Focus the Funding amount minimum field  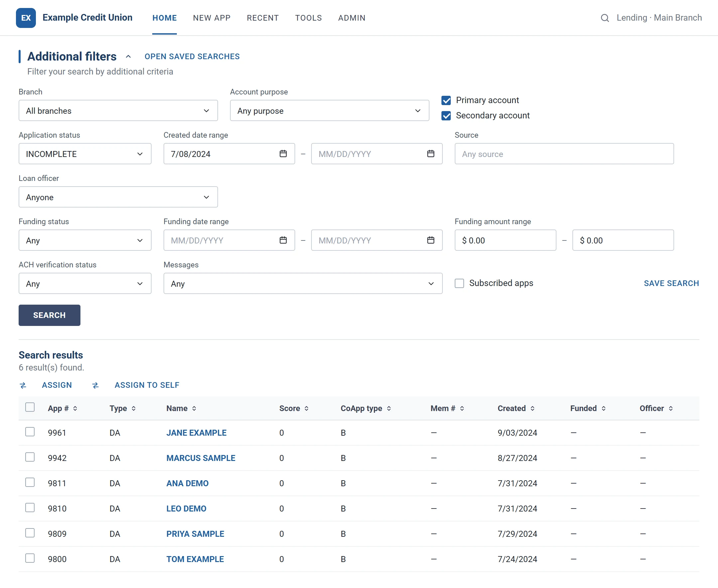click(x=505, y=240)
